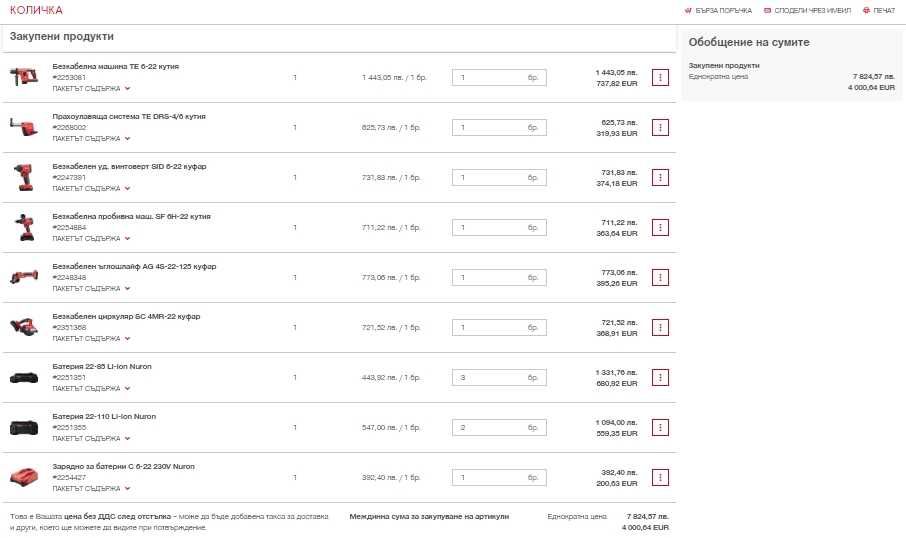Open three-dot menu for SID 6-22 impact driver

[660, 177]
